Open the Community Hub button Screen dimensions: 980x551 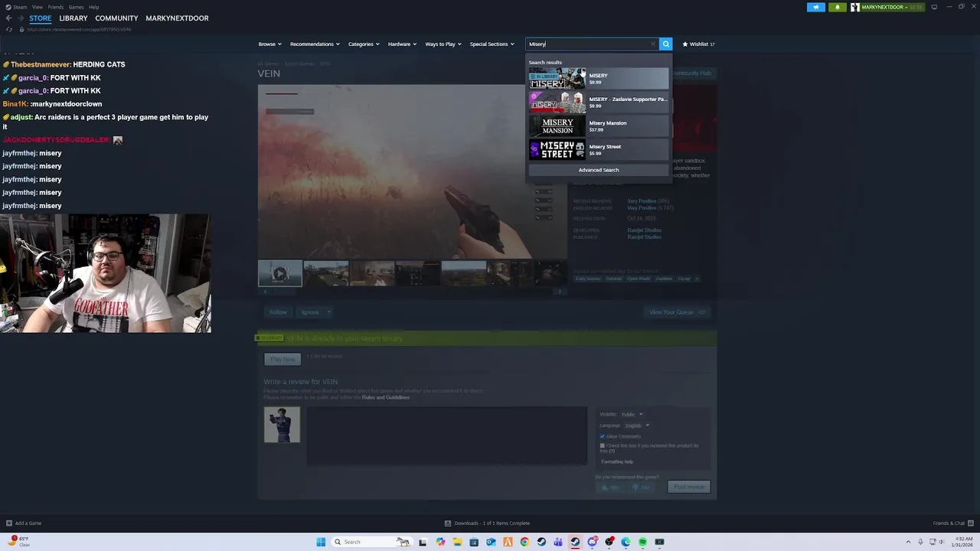point(694,73)
